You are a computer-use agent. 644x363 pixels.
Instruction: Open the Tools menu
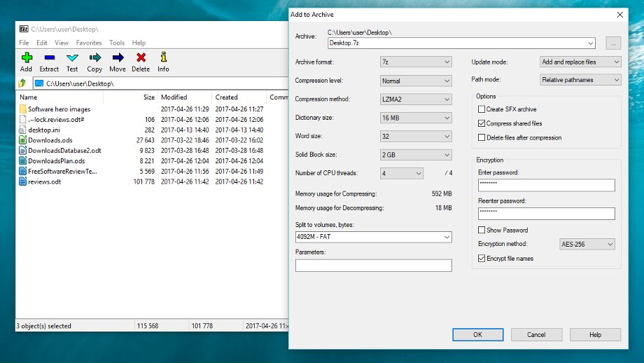(x=117, y=43)
